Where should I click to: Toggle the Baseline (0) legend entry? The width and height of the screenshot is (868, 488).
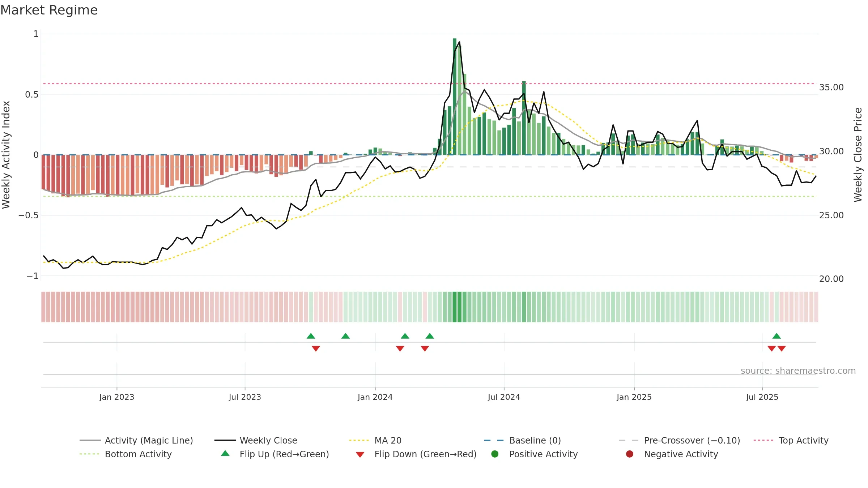click(522, 440)
